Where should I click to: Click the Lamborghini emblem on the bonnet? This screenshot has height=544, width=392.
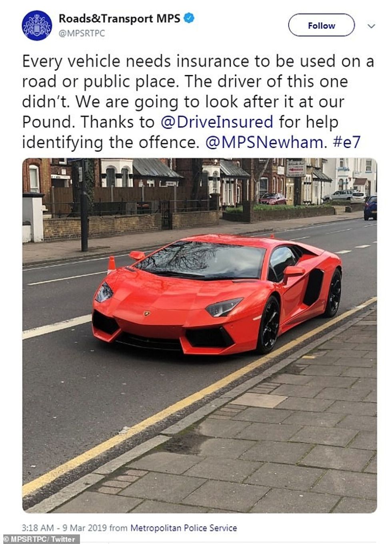[147, 313]
